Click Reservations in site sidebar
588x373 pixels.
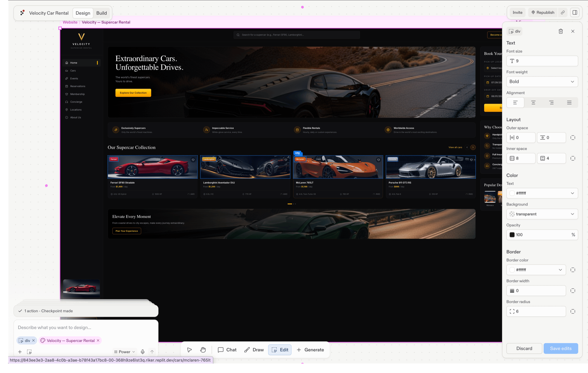coord(81,86)
